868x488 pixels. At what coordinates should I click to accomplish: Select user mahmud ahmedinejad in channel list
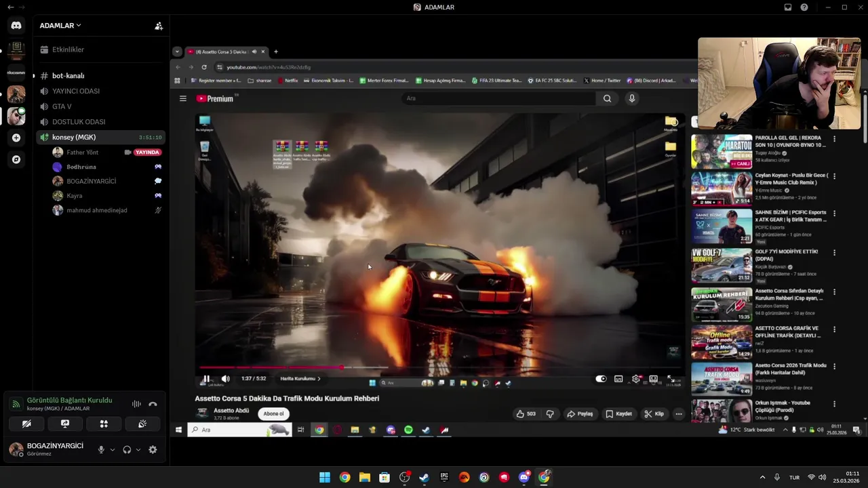(107, 210)
